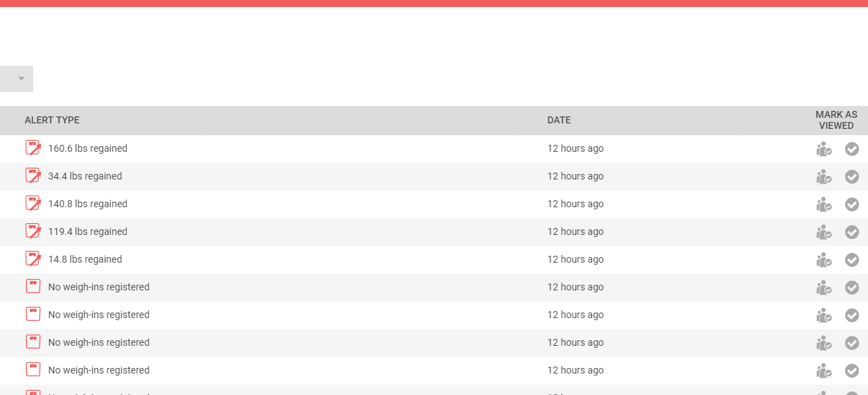This screenshot has width=868, height=395.
Task: Mark 140.8 lbs regained viewed via checkmark circle
Action: point(852,204)
